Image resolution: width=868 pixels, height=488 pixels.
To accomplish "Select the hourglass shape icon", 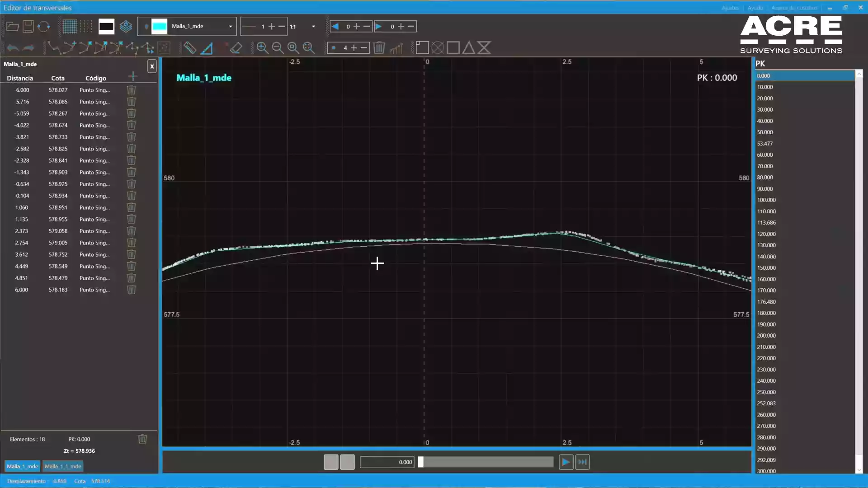I will (x=484, y=48).
